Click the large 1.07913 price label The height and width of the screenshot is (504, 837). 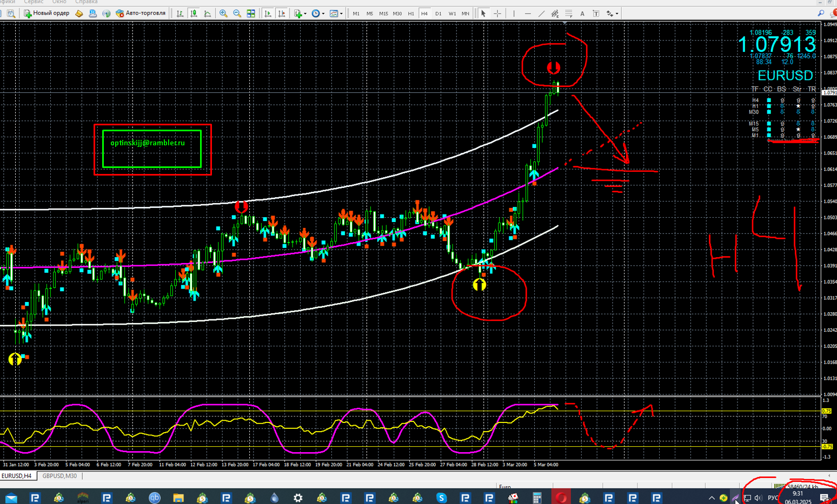point(776,44)
